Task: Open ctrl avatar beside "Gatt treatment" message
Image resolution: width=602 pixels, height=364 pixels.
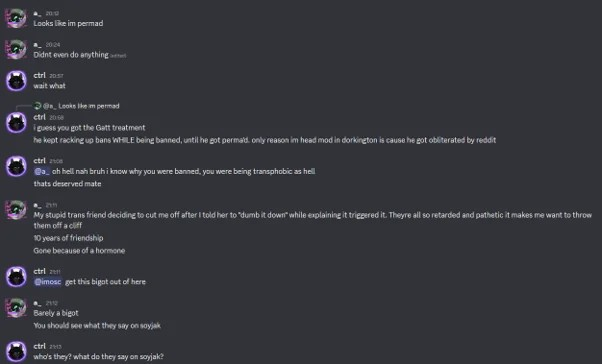Action: 16,122
